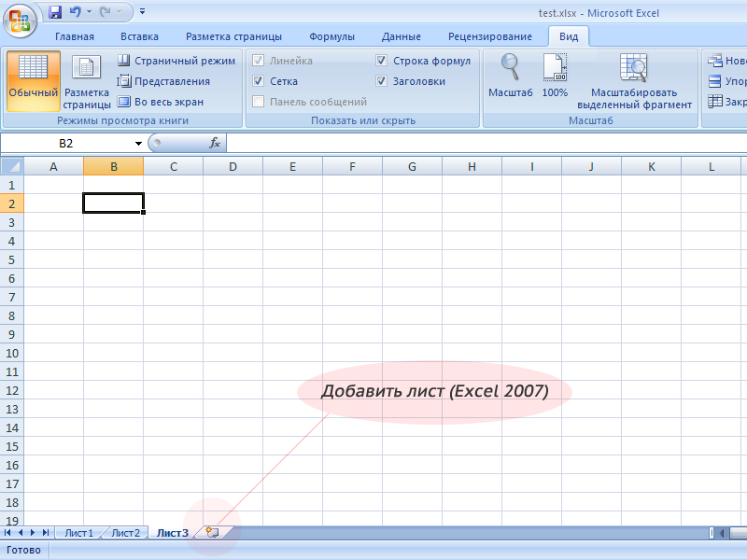The image size is (747, 560).
Task: Uncheck the Сетка gridlines checkbox
Action: (259, 81)
